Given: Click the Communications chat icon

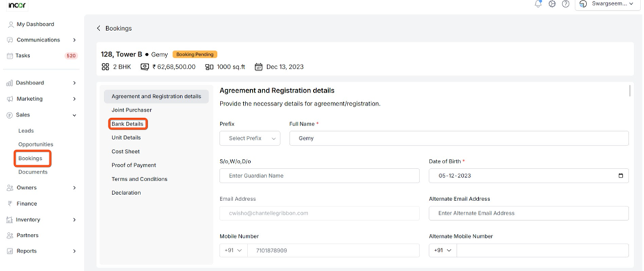Looking at the screenshot, I should (10, 40).
